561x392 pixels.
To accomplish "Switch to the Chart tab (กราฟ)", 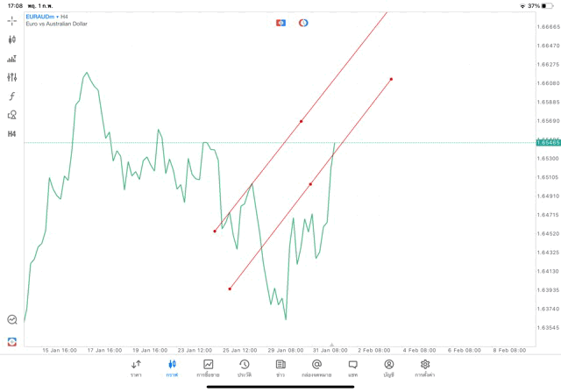I will coord(173,368).
